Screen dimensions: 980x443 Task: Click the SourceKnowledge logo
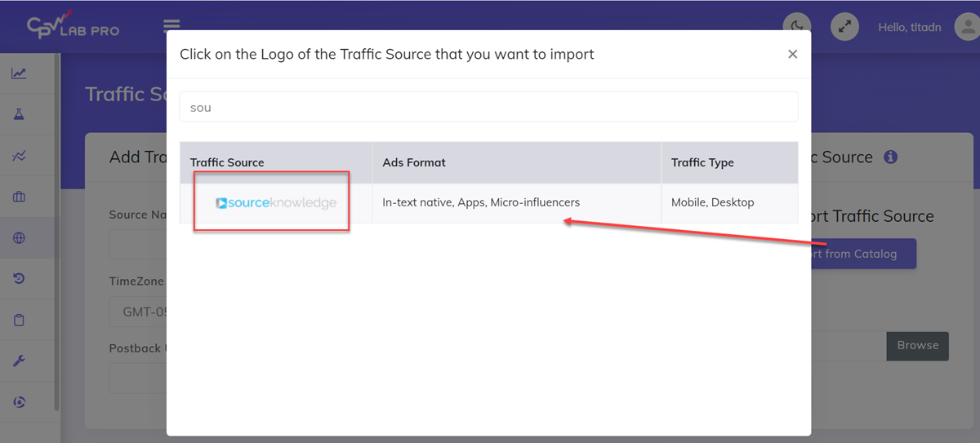pos(276,203)
